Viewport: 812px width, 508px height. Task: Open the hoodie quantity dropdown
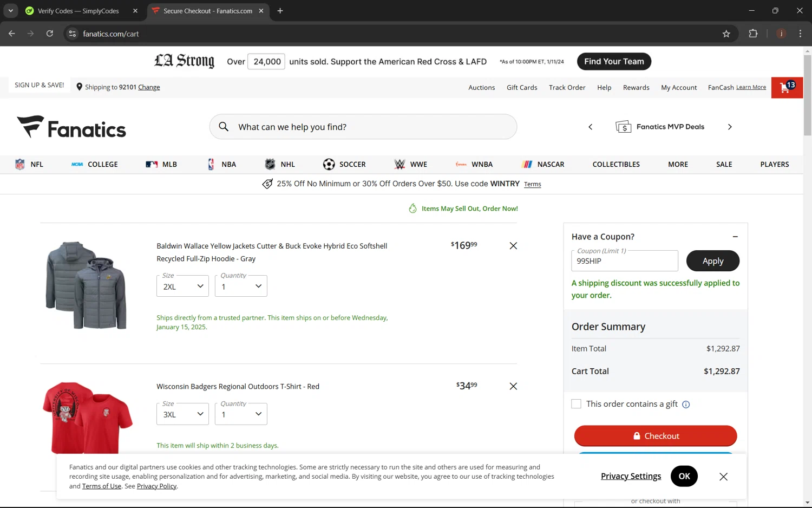241,286
